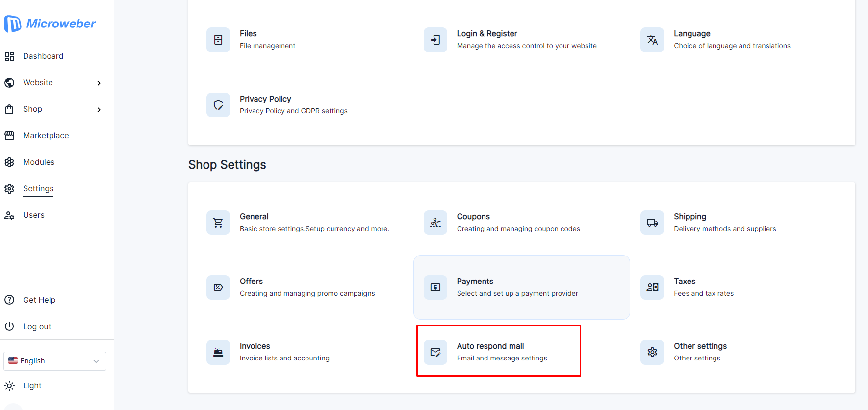This screenshot has height=410, width=868.
Task: Click the Coupons scissors icon
Action: click(x=435, y=223)
